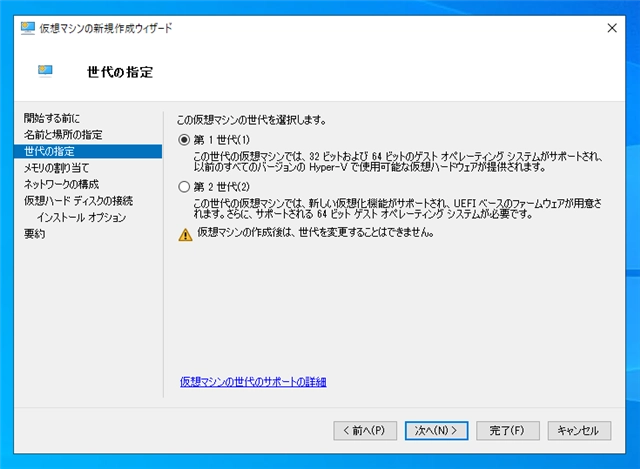Cancel the wizard with キャンセル

tap(579, 431)
